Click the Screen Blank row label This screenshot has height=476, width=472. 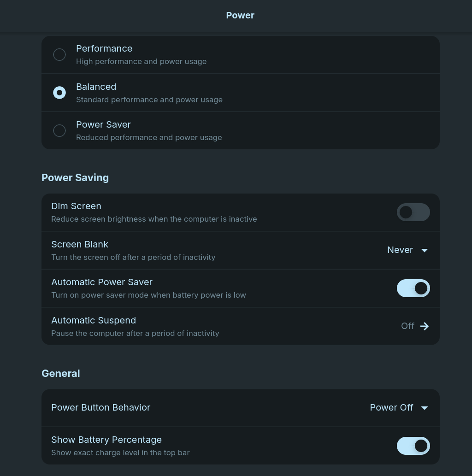(80, 244)
